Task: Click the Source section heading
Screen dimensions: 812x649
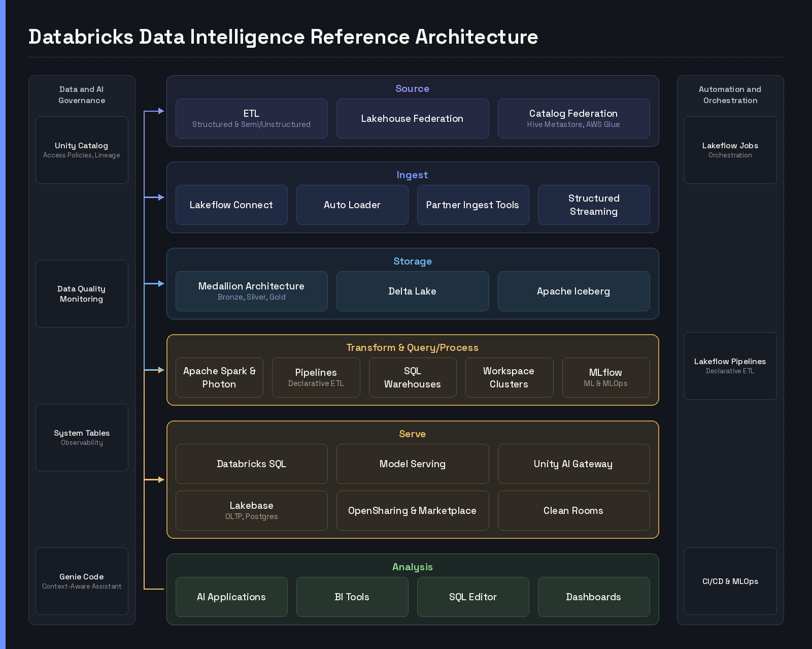Action: tap(413, 88)
